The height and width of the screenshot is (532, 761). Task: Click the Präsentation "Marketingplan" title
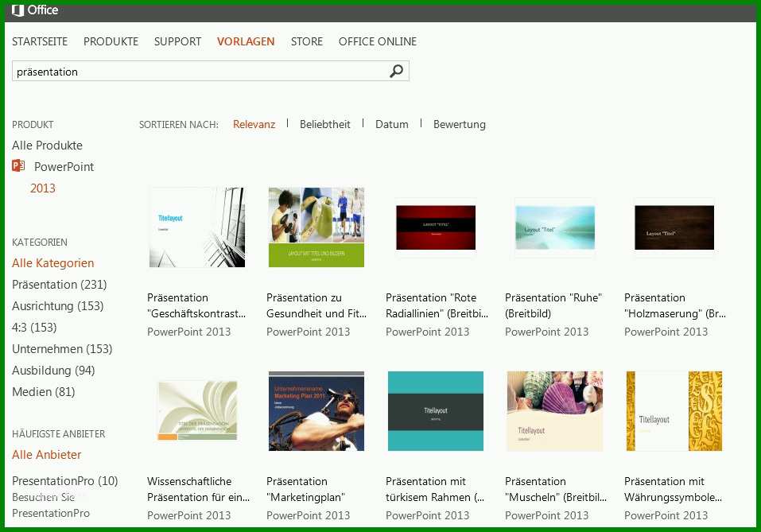(306, 489)
